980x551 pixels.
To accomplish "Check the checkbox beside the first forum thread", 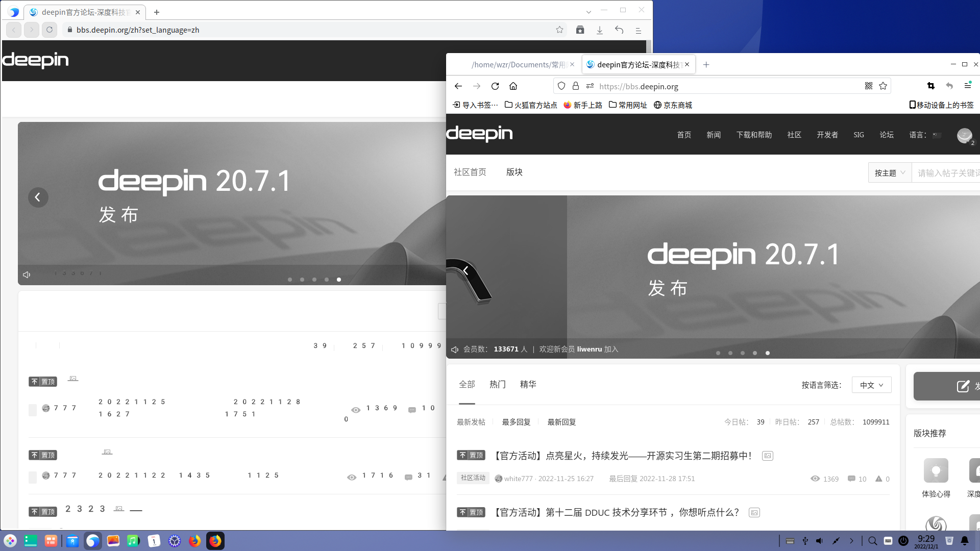I will 33,410.
